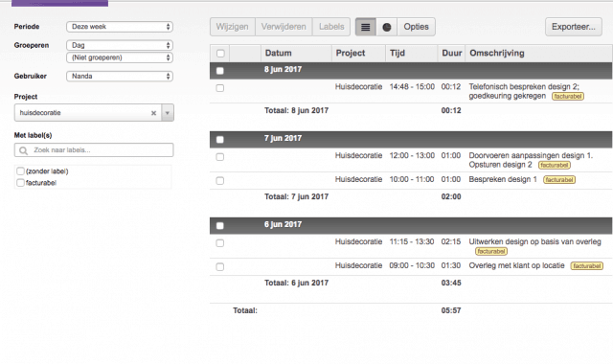Select 'Uitwerken design op basis van overleg' text
The image size is (613, 364).
click(534, 241)
